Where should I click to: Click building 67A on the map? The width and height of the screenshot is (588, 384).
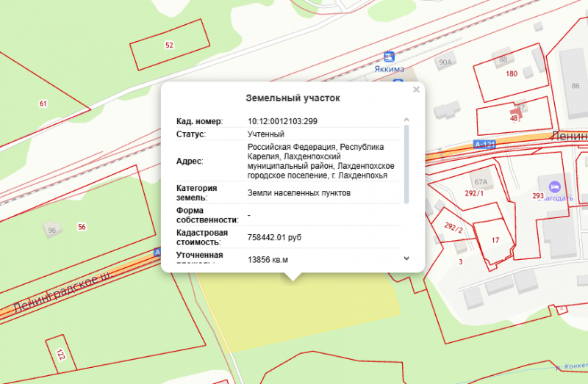pyautogui.click(x=481, y=182)
